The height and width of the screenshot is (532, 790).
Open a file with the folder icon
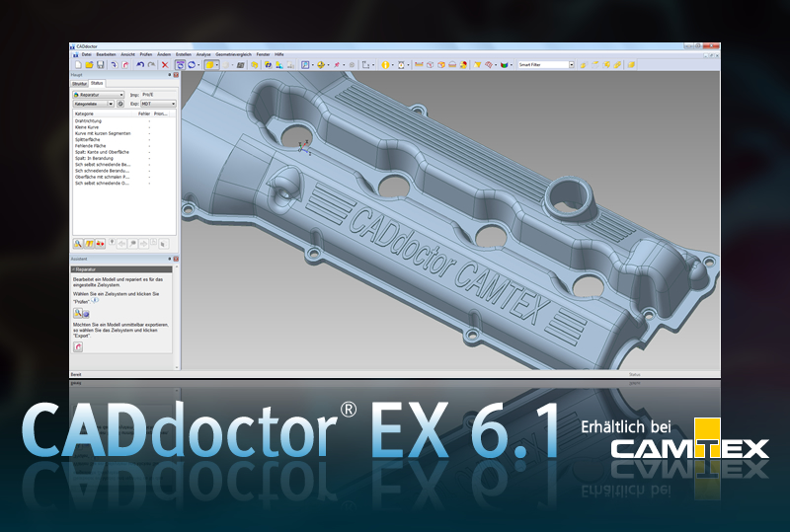tap(89, 65)
